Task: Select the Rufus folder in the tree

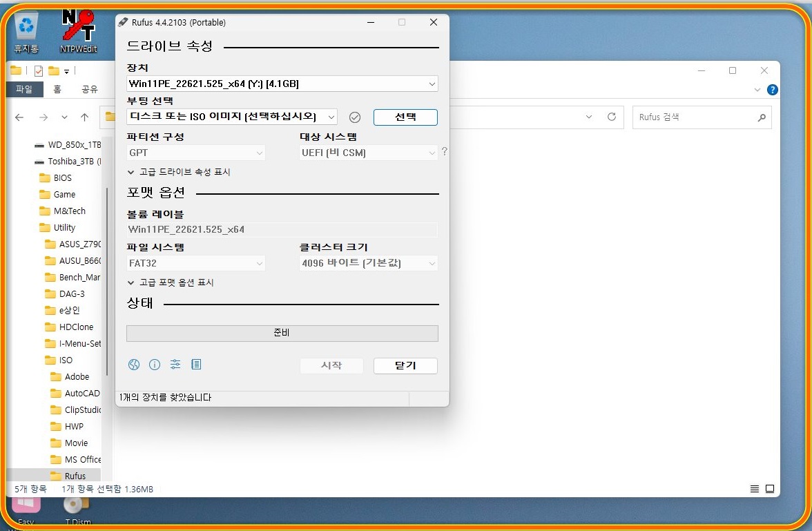Action: [68, 476]
